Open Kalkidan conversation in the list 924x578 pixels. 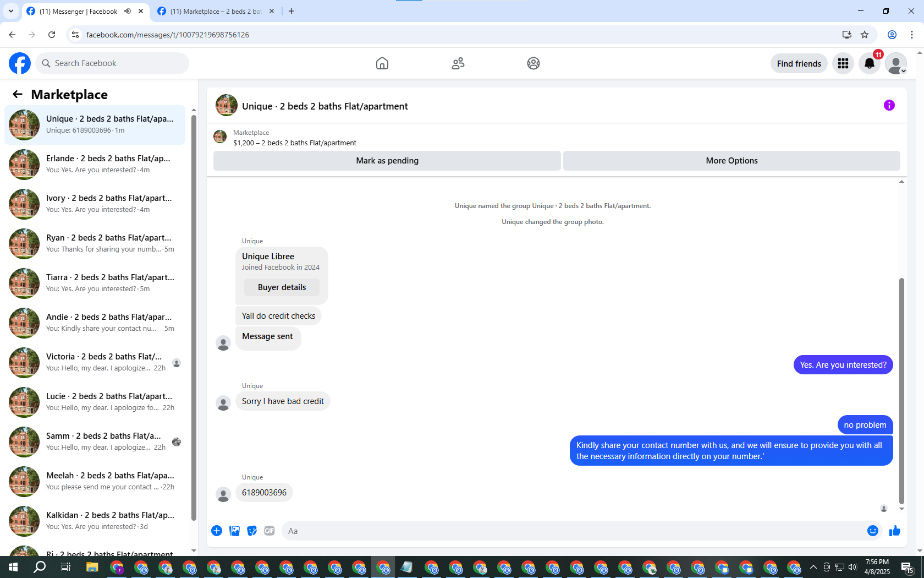[95, 521]
